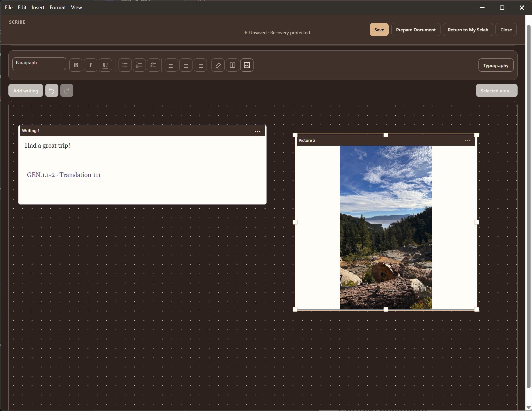Click the Unsaved Recovery protected status
532x411 pixels.
[277, 33]
